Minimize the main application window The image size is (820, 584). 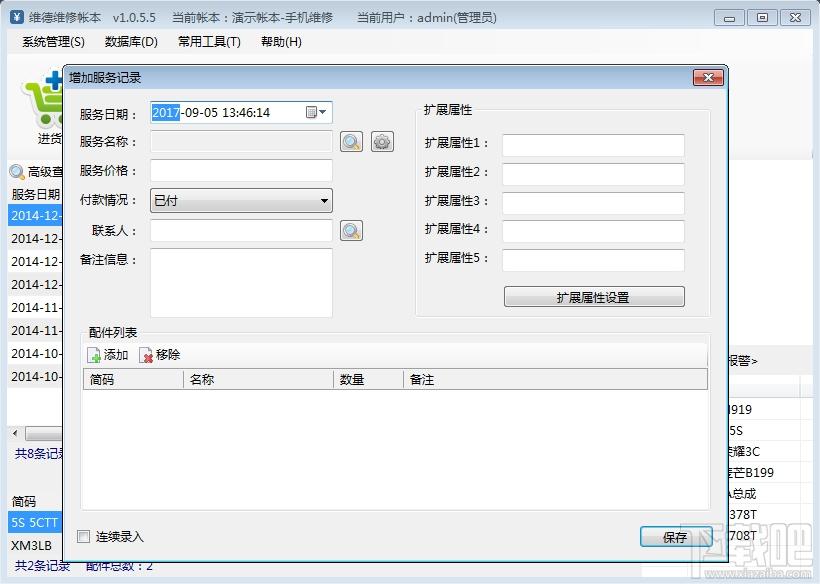(729, 18)
